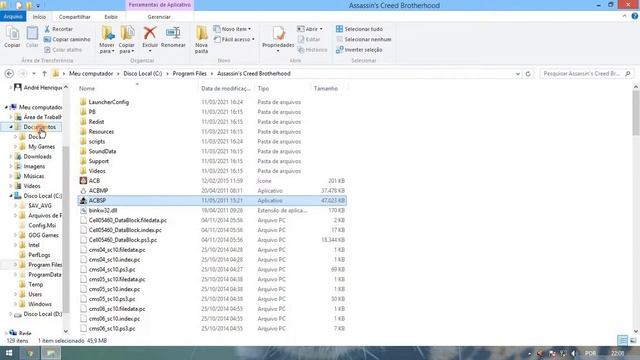Open the address bar history dropdown
This screenshot has height=360, width=640.
tap(518, 74)
